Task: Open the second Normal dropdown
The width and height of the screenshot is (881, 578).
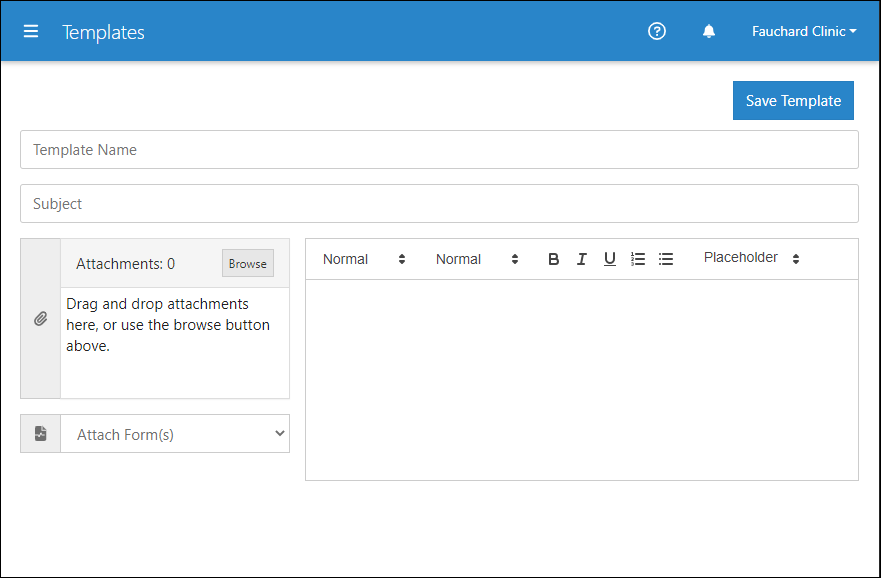Action: tap(477, 259)
